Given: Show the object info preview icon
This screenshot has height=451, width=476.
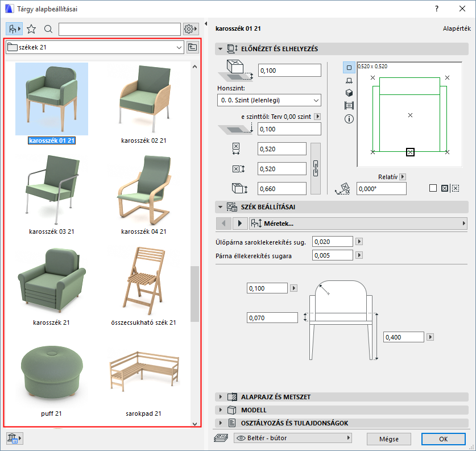Looking at the screenshot, I should (349, 119).
